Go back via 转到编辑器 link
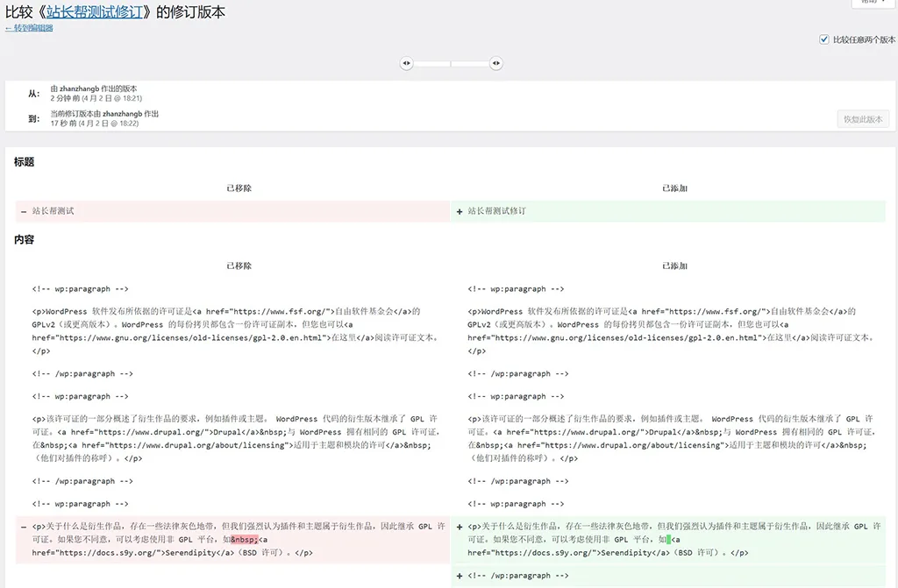Screen dimensions: 898x588 point(29,28)
